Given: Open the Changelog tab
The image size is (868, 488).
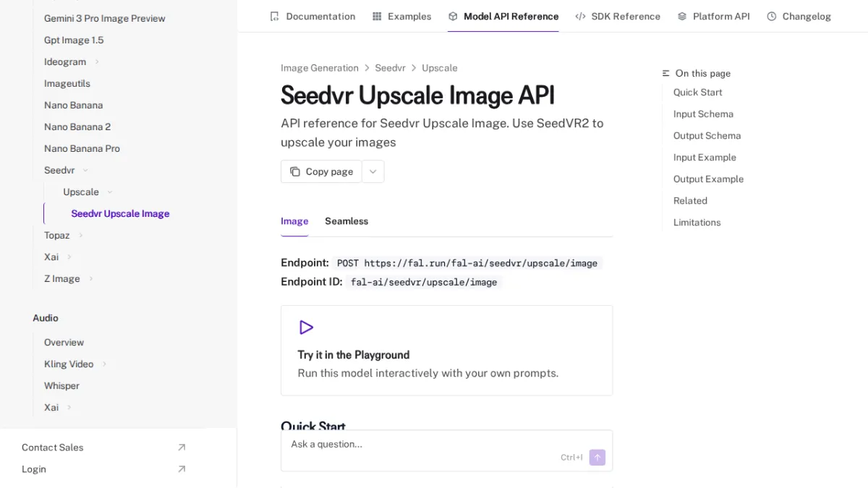Looking at the screenshot, I should coord(799,16).
